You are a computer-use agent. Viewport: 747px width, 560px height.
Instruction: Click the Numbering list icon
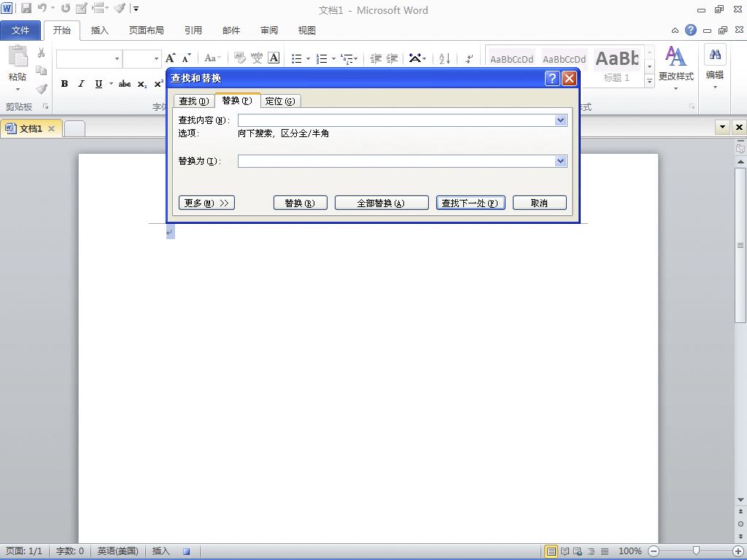(x=322, y=58)
